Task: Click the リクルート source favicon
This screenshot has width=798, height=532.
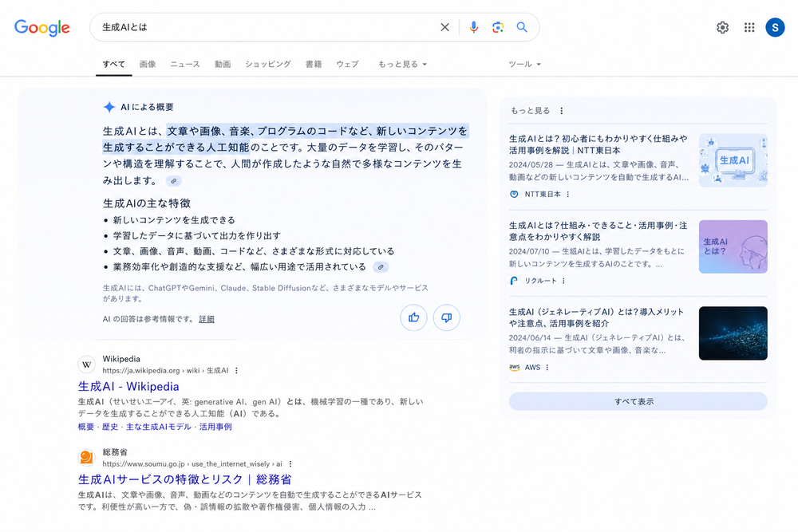Action: (514, 281)
